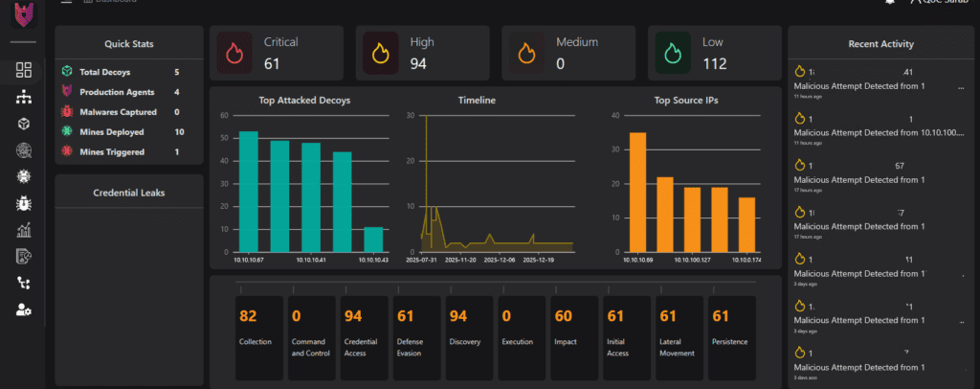Screen dimensions: 980x389
Task: Click the orange flame icon on Medium card
Action: 526,53
